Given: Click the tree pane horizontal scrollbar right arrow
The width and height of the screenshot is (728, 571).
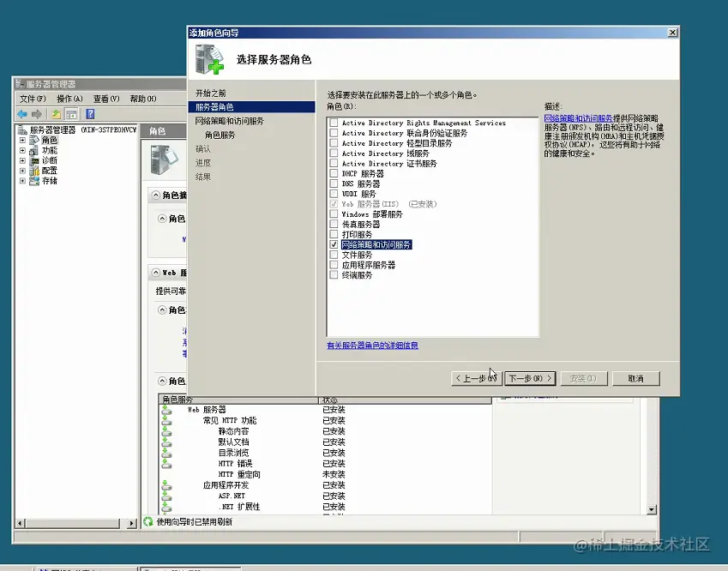Looking at the screenshot, I should click(131, 523).
